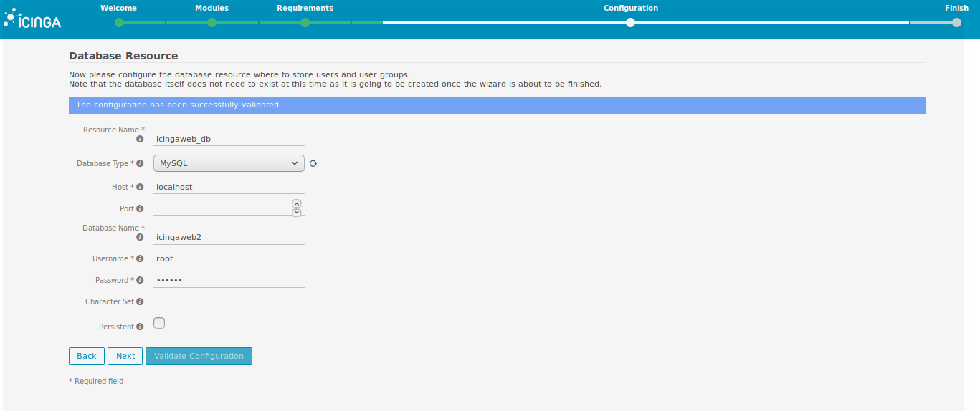Click info icon for Database Name

[x=140, y=237]
